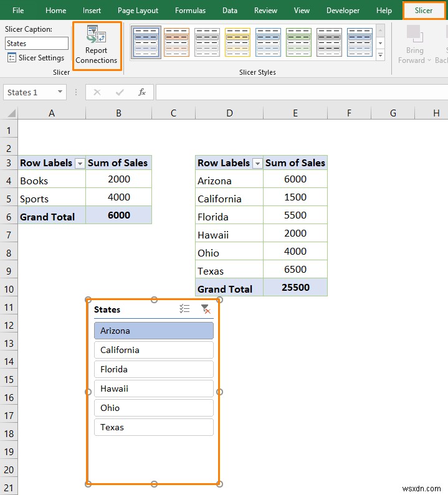
Task: Select column A header
Action: (52, 113)
